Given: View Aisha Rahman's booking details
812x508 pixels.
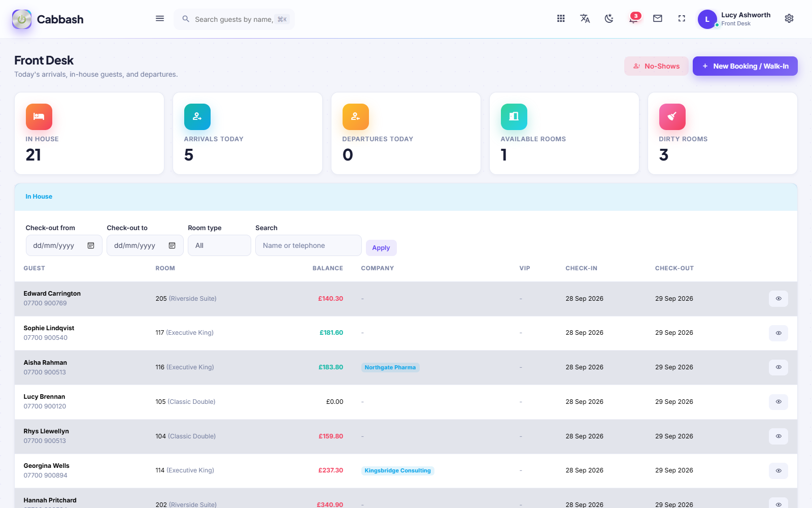Looking at the screenshot, I should [x=779, y=367].
